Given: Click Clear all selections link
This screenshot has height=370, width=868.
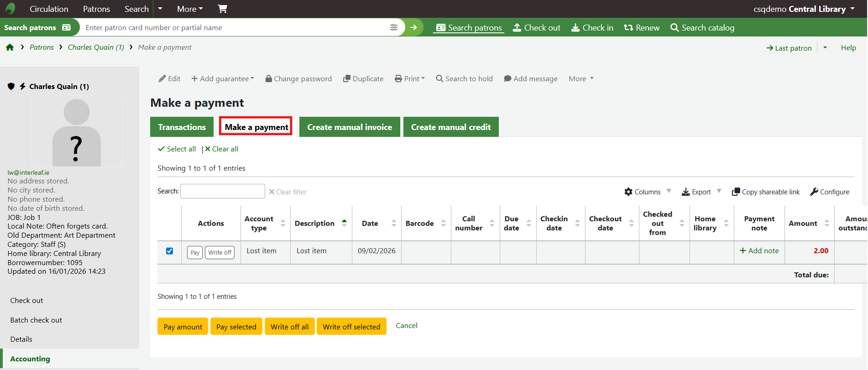Looking at the screenshot, I should tap(221, 149).
